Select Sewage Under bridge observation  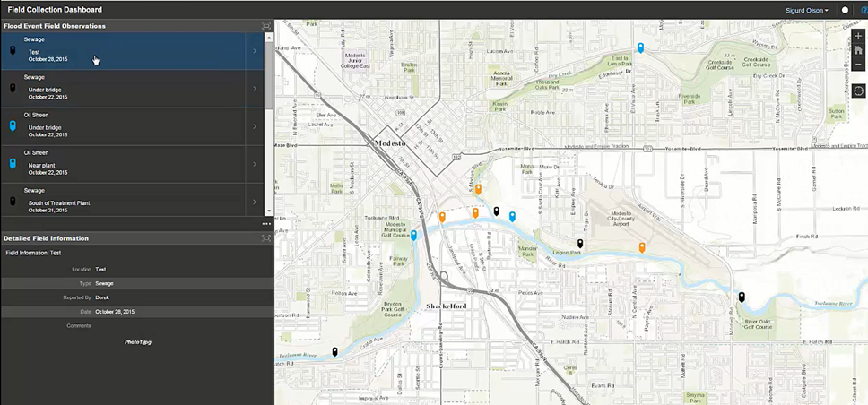point(123,89)
